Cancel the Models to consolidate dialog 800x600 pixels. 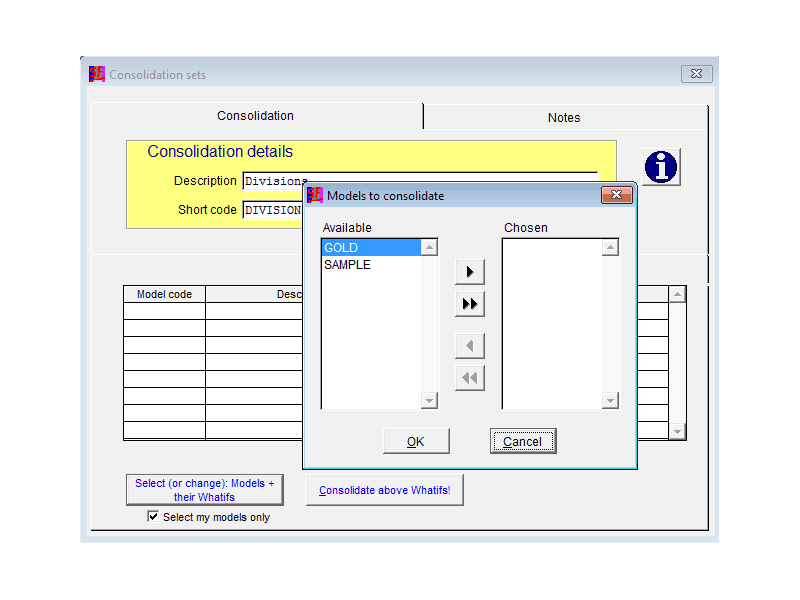click(522, 441)
